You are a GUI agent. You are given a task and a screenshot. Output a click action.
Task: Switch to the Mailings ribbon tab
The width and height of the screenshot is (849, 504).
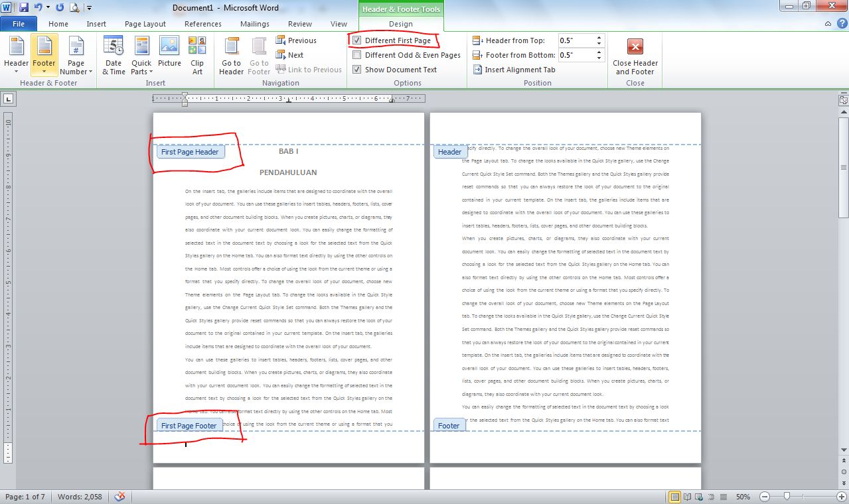pyautogui.click(x=255, y=23)
